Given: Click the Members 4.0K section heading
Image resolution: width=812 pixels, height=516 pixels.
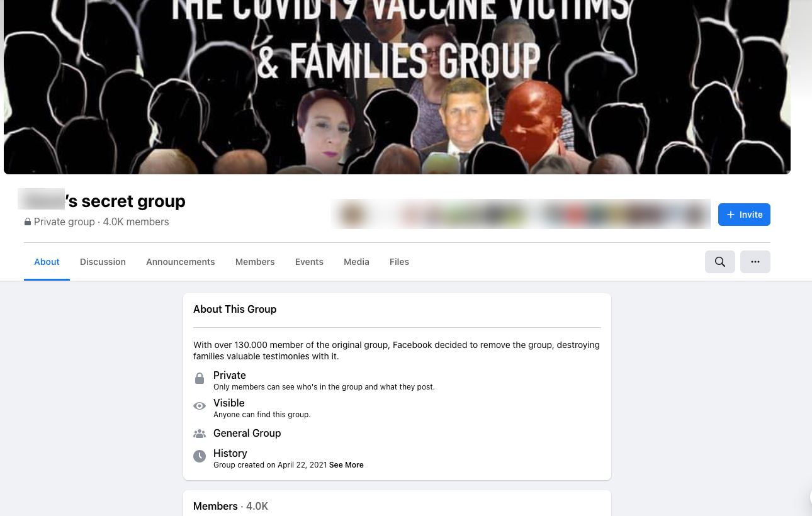Looking at the screenshot, I should pyautogui.click(x=230, y=506).
